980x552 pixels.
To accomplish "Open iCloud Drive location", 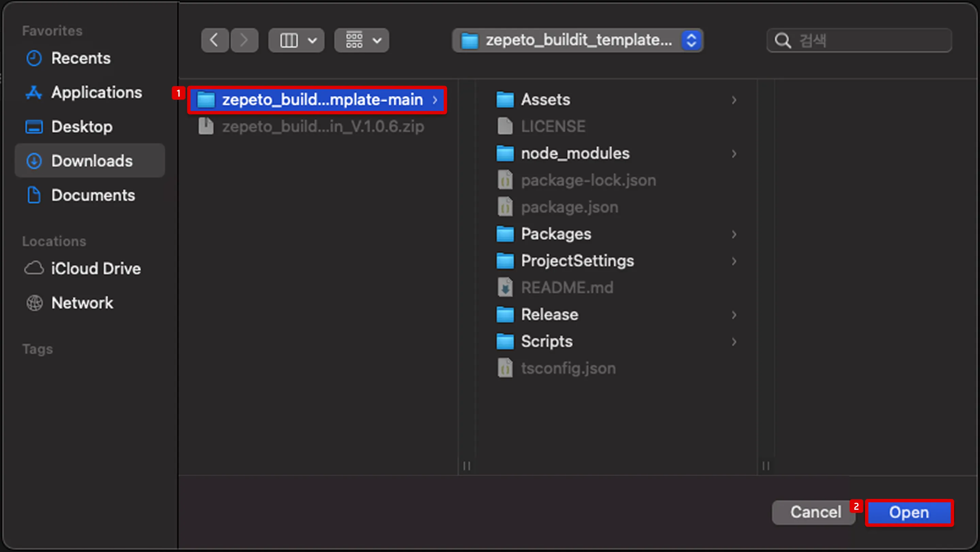I will coord(90,269).
